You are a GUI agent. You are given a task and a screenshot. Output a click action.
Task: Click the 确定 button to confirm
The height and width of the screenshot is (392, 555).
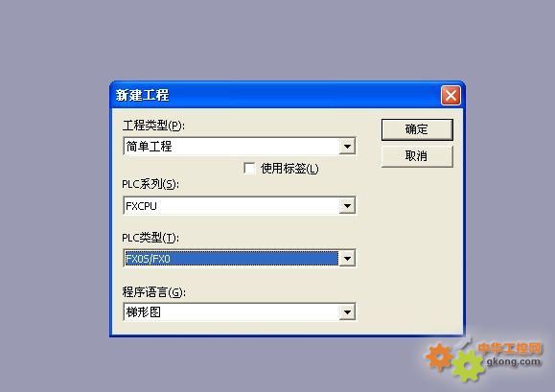point(417,129)
